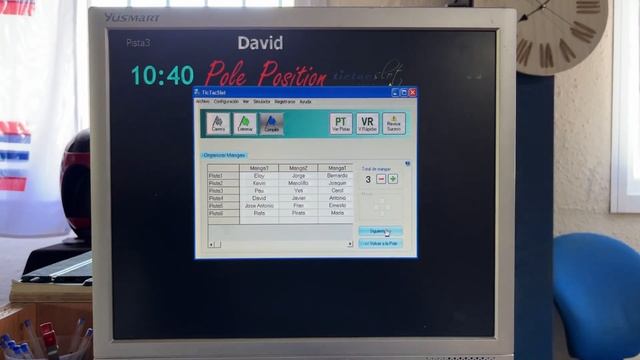Select the Organizar Mangas tab label

coord(224,156)
